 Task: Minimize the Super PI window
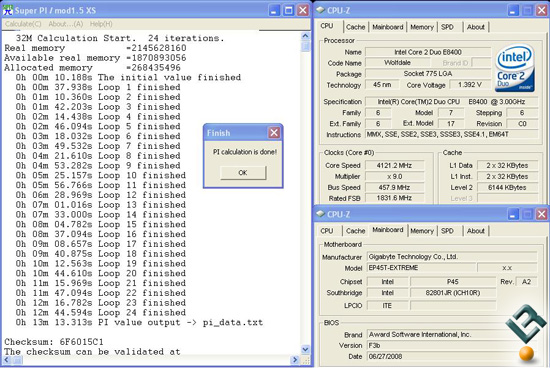274,11
